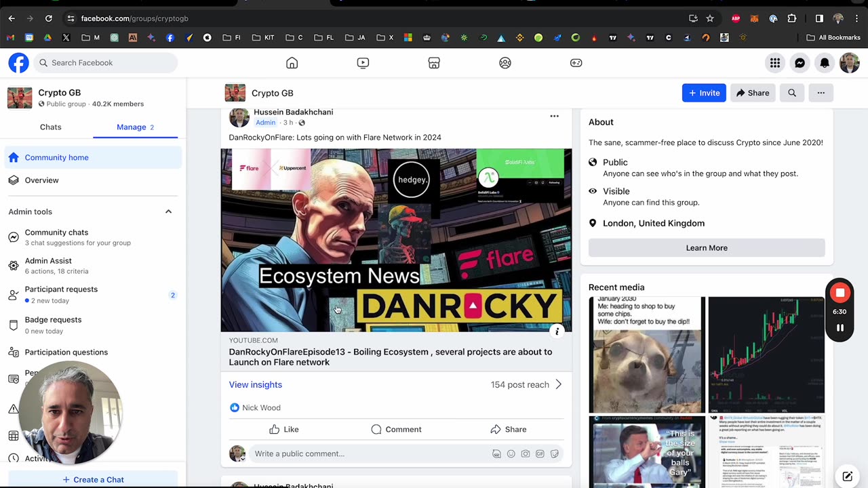This screenshot has height=488, width=868.
Task: Click the Invite button
Action: coord(704,93)
